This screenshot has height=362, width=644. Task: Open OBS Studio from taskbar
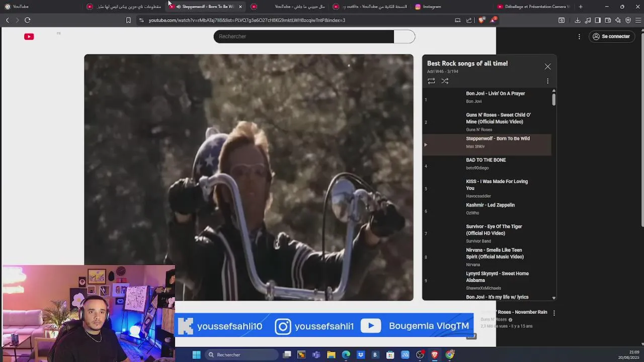[420, 354]
